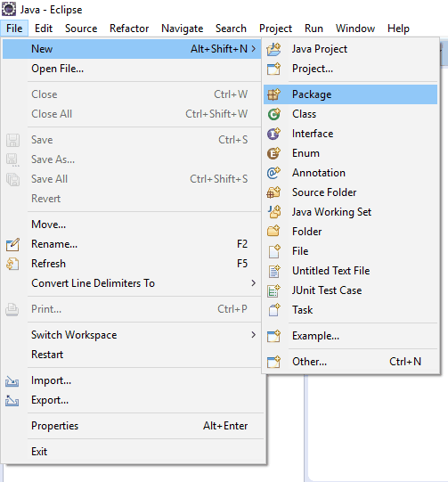Click the File icon in New submenu
Image resolution: width=448 pixels, height=482 pixels.
pyautogui.click(x=274, y=251)
